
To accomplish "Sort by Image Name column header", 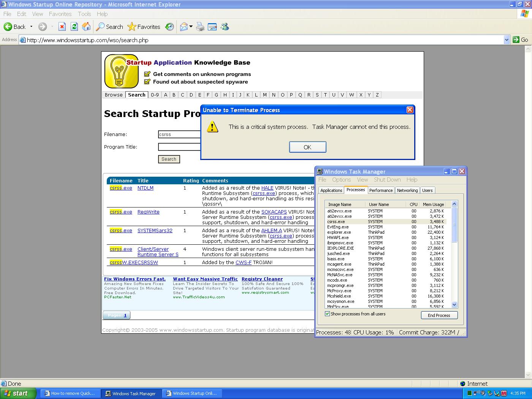I will click(340, 204).
